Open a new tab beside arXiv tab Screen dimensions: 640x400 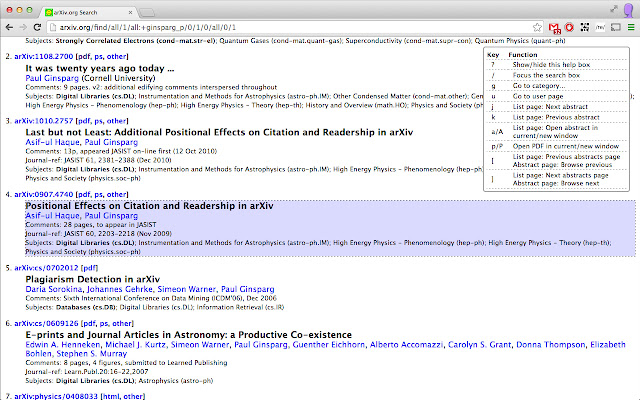pos(147,13)
